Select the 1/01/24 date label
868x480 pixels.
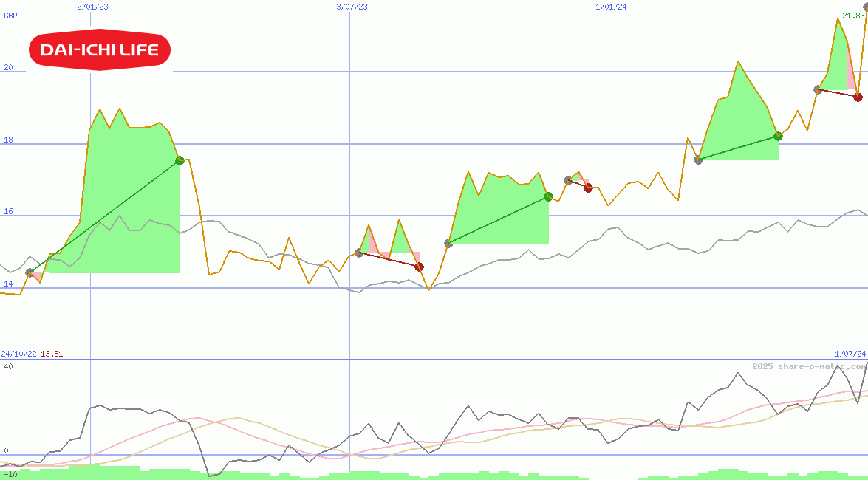(611, 7)
